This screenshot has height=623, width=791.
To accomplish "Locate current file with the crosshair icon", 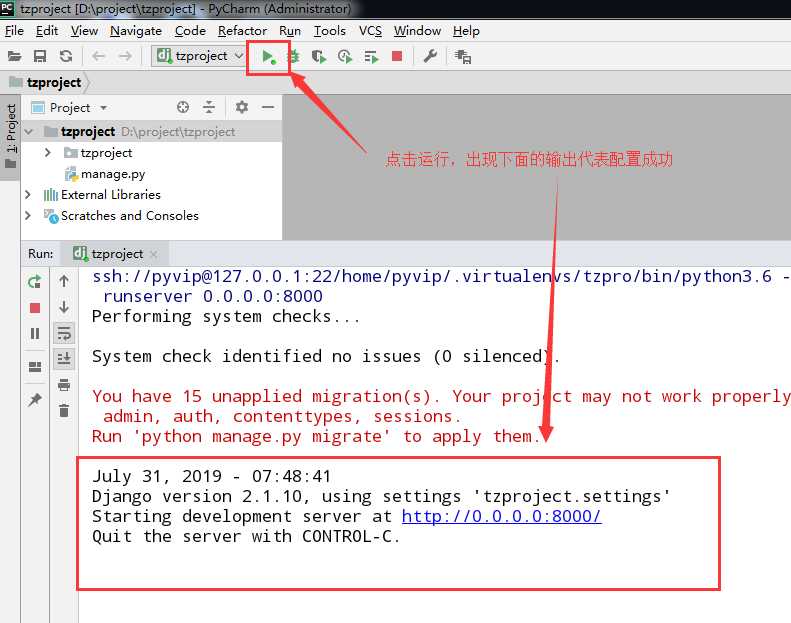I will click(x=183, y=107).
